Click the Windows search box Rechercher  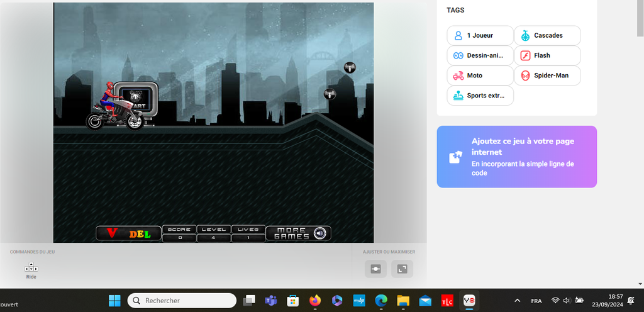(182, 301)
